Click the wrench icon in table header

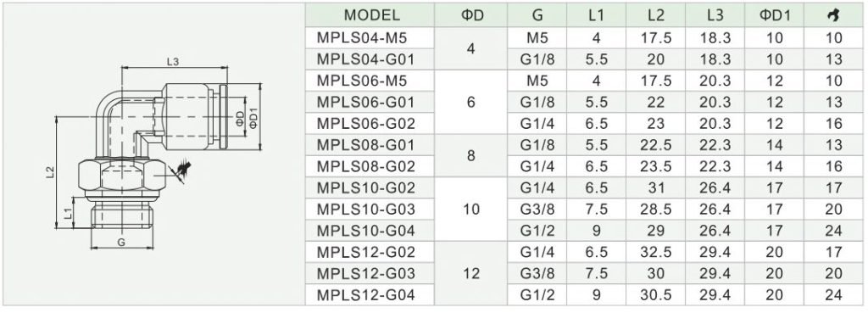833,15
